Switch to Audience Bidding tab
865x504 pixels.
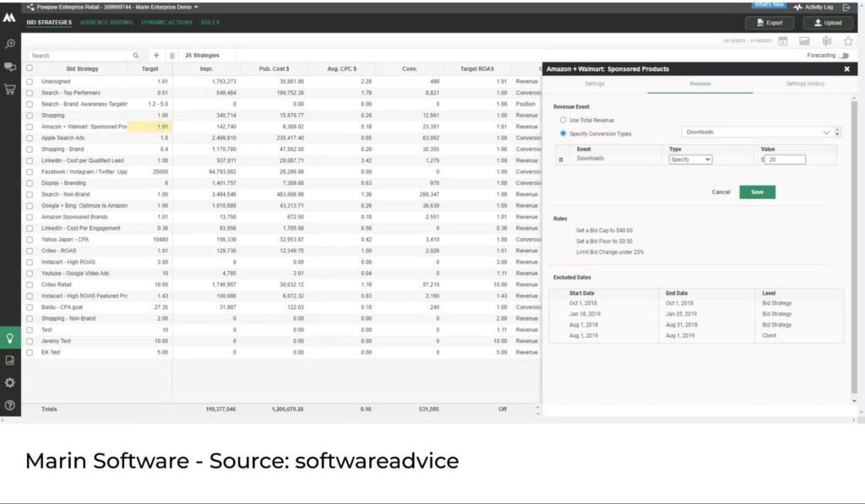coord(106,23)
